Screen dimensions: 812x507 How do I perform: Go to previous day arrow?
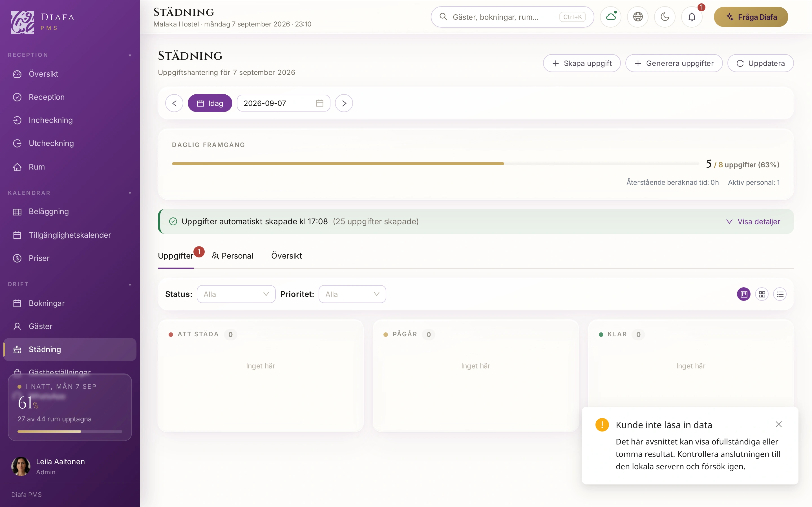pos(174,103)
